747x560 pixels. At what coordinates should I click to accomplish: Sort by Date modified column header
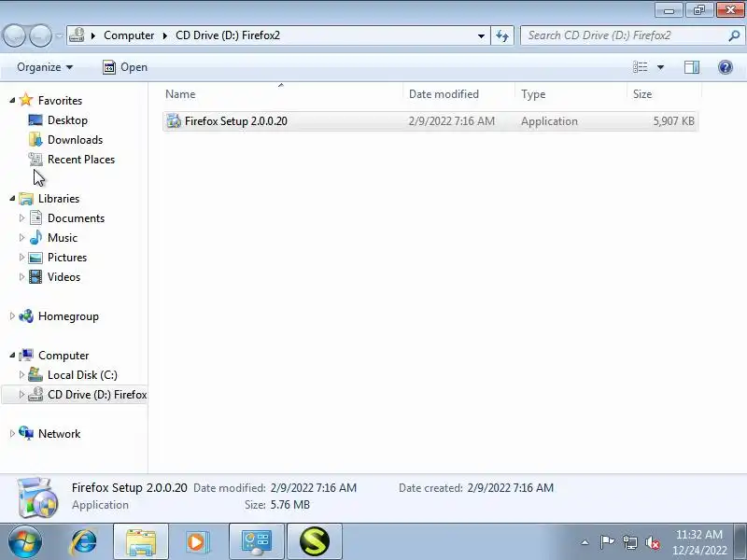(x=459, y=94)
